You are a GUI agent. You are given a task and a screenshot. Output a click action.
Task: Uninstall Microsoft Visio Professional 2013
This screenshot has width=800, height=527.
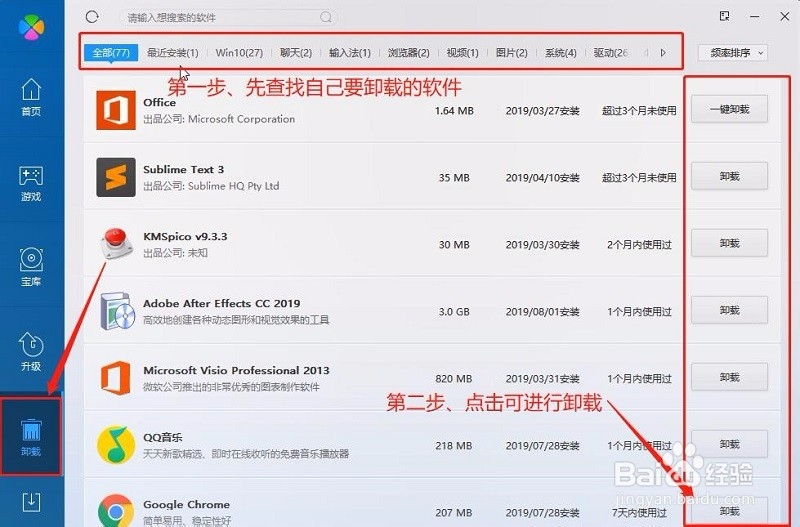tap(729, 377)
